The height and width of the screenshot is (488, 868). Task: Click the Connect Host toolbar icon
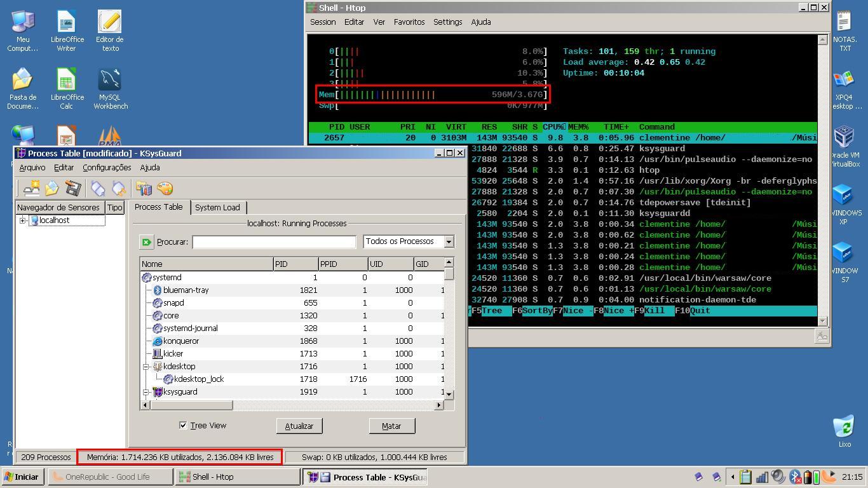98,188
